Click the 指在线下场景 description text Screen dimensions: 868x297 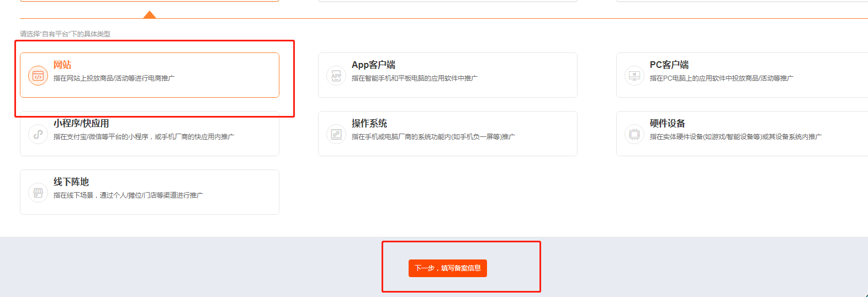point(128,195)
